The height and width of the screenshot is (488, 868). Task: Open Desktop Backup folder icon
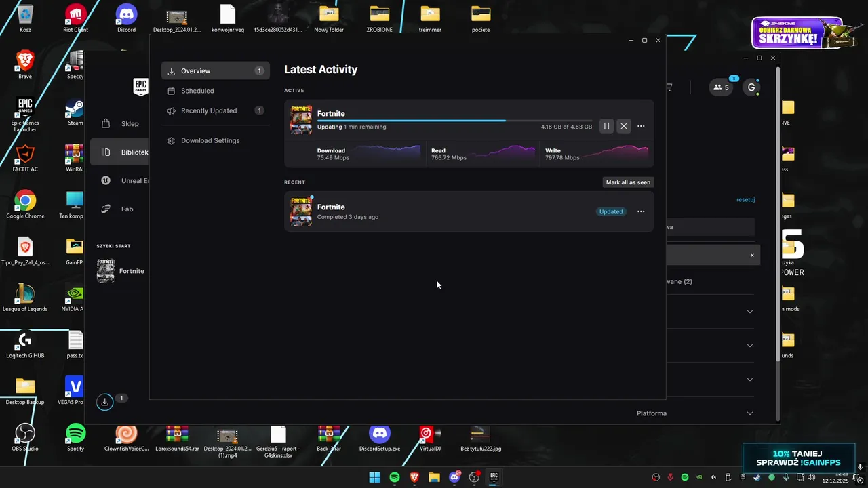click(x=25, y=390)
